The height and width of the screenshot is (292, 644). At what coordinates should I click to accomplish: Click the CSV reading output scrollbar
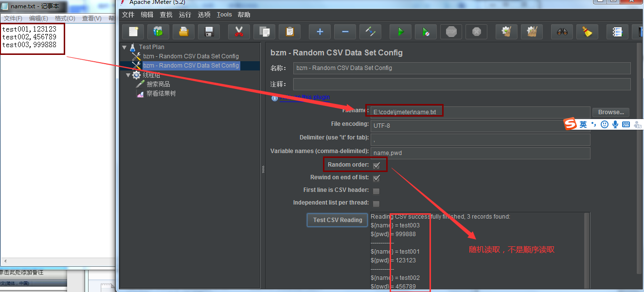pos(587,250)
